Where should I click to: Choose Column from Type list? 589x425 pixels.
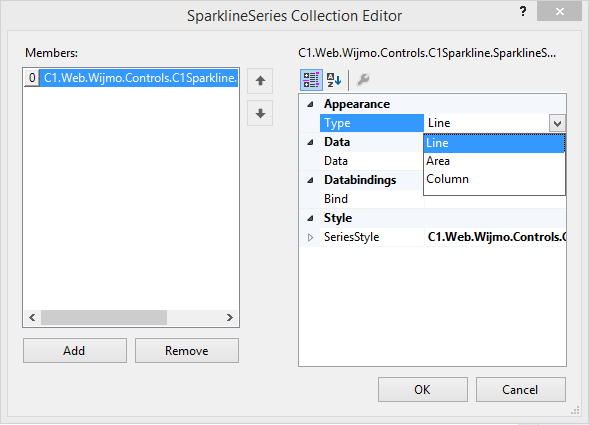point(494,179)
